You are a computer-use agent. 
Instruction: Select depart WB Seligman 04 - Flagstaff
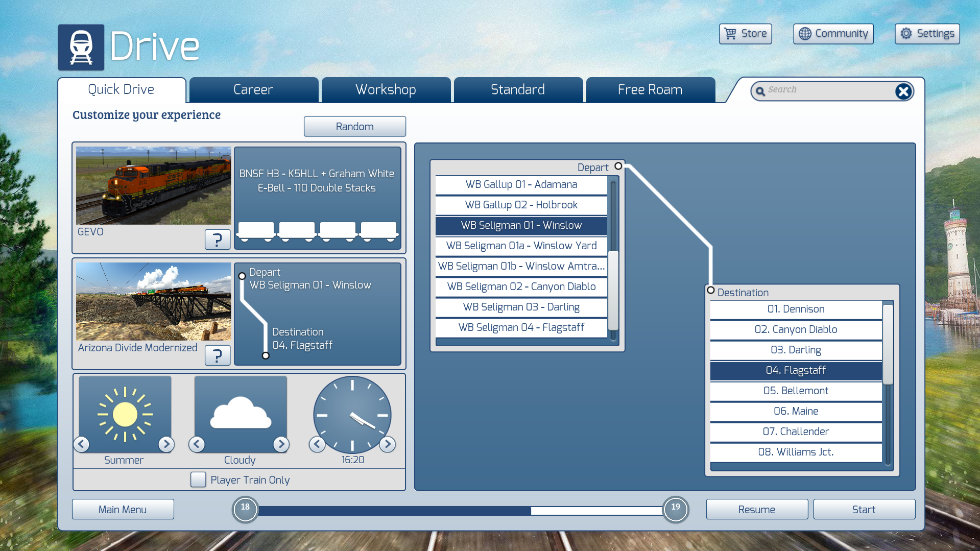point(521,328)
